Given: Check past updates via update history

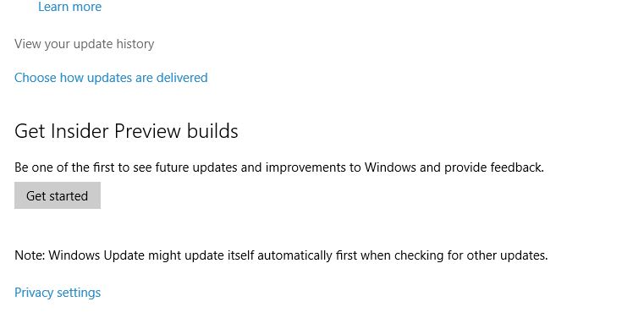Looking at the screenshot, I should tap(84, 44).
